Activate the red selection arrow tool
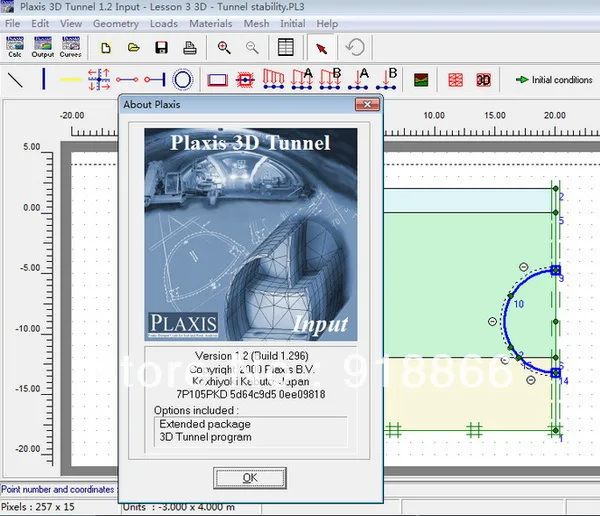Image resolution: width=600 pixels, height=516 pixels. tap(321, 48)
